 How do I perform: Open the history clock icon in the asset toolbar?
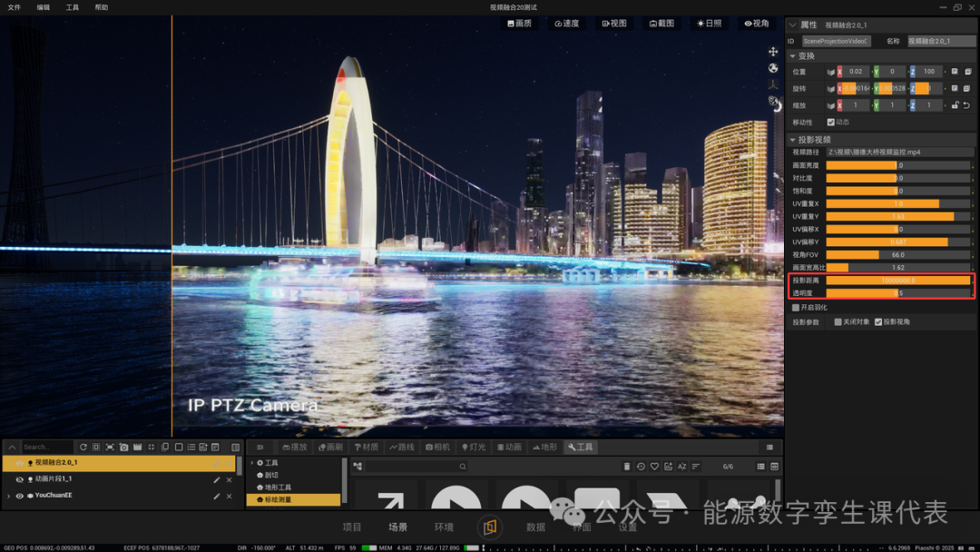tap(641, 467)
